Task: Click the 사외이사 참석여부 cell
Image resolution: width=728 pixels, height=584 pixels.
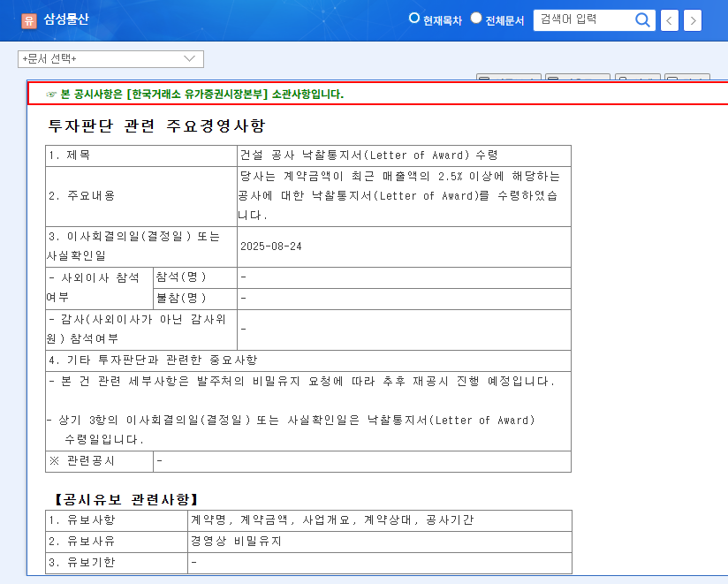Action: pyautogui.click(x=99, y=288)
